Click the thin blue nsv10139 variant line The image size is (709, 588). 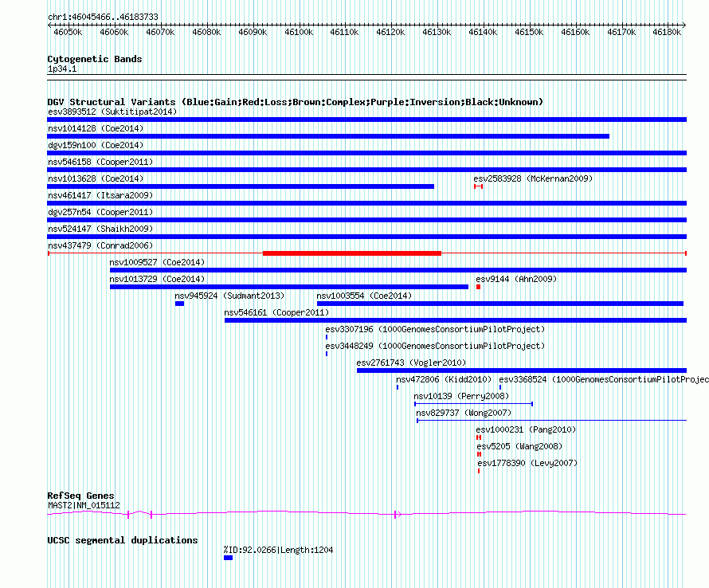click(473, 403)
